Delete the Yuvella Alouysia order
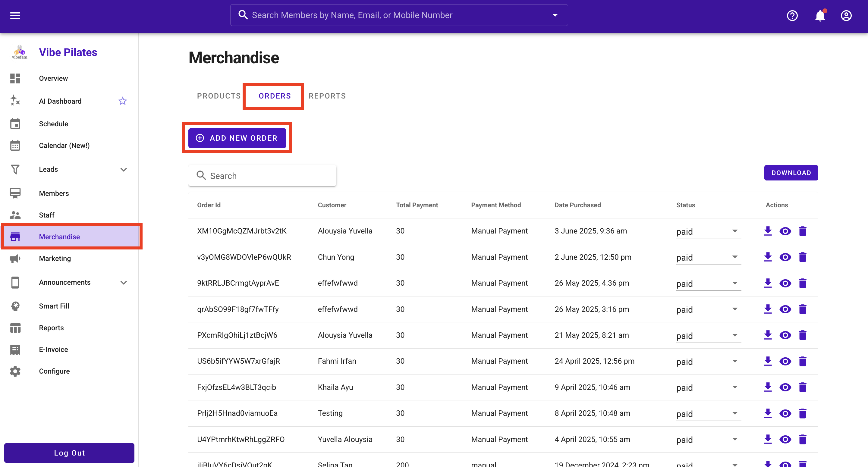 (803, 439)
